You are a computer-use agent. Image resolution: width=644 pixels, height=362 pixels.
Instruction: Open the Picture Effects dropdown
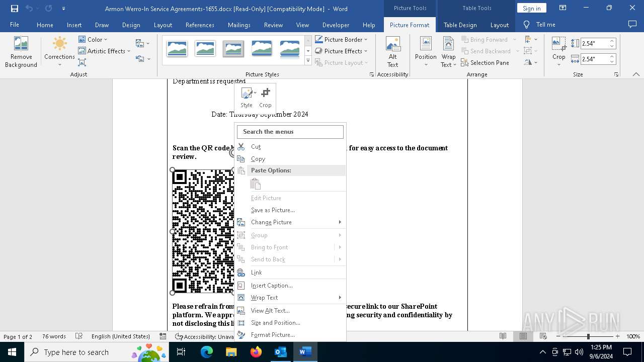[x=341, y=51]
